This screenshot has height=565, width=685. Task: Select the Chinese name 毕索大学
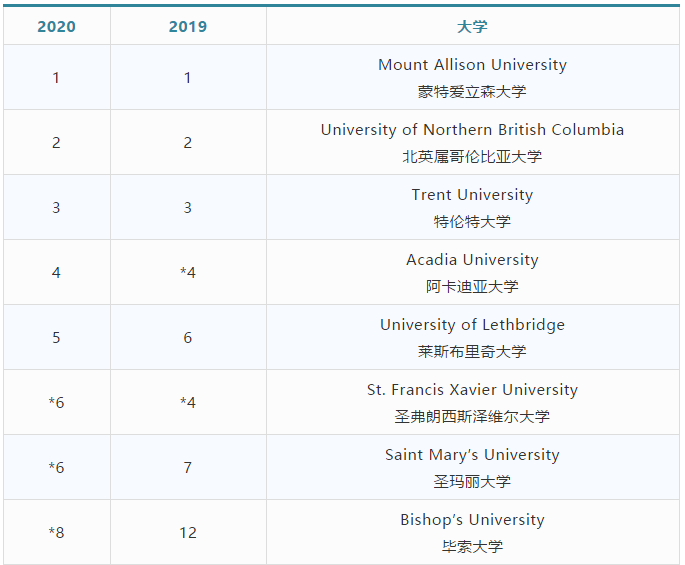pyautogui.click(x=472, y=547)
